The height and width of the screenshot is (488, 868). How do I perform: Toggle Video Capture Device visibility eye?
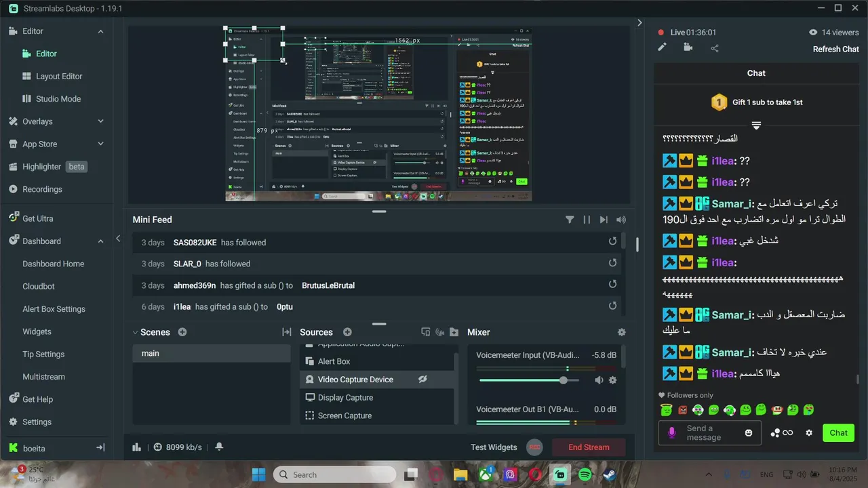pos(422,380)
